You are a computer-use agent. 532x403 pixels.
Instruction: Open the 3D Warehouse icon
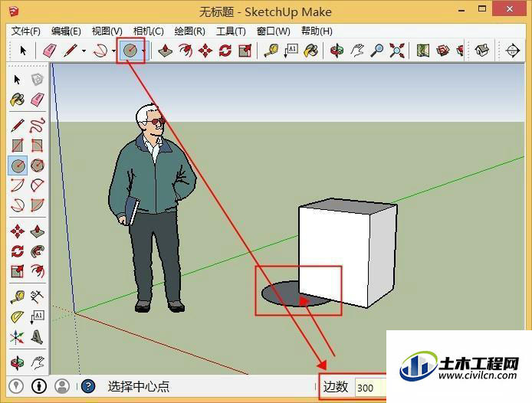(443, 51)
